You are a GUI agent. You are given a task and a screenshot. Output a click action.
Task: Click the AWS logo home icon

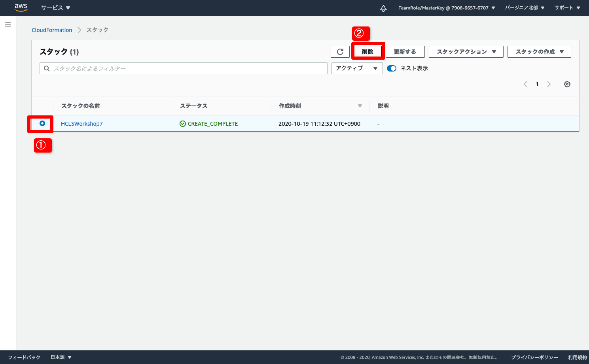tap(21, 8)
